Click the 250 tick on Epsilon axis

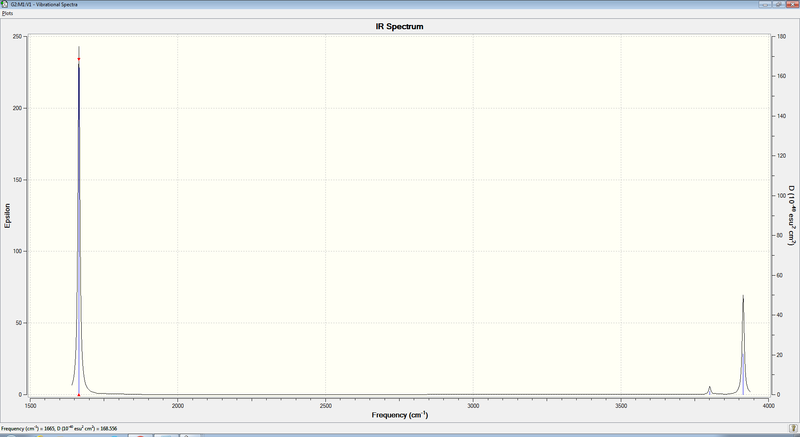(17, 37)
